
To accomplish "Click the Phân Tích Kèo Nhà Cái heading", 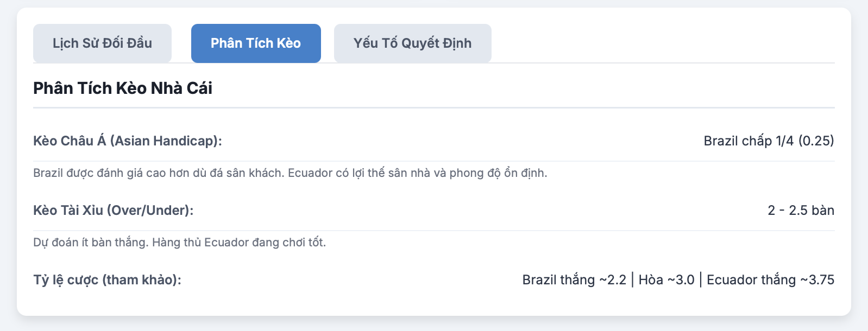I will pos(123,88).
